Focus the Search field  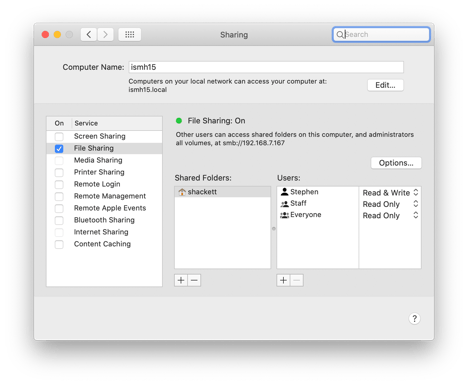(x=381, y=34)
